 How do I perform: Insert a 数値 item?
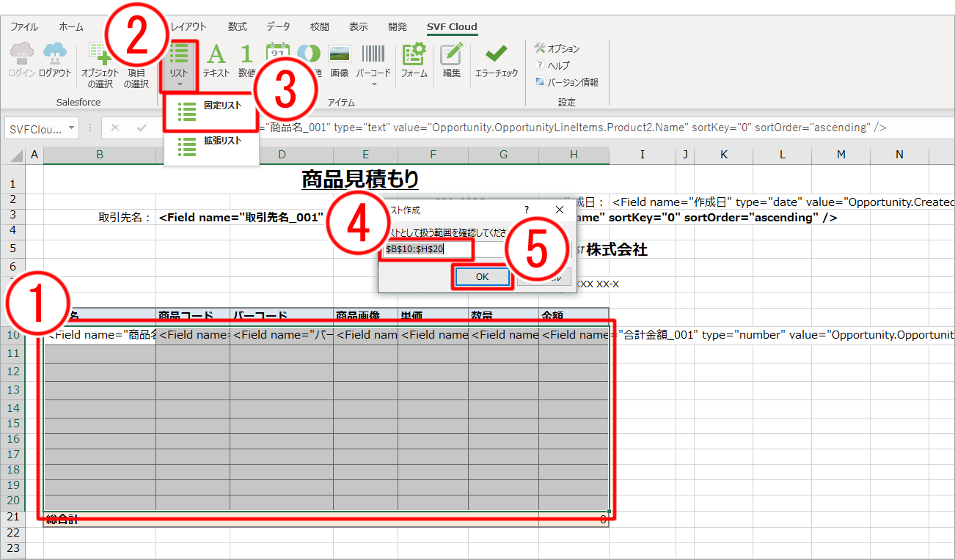[x=247, y=60]
